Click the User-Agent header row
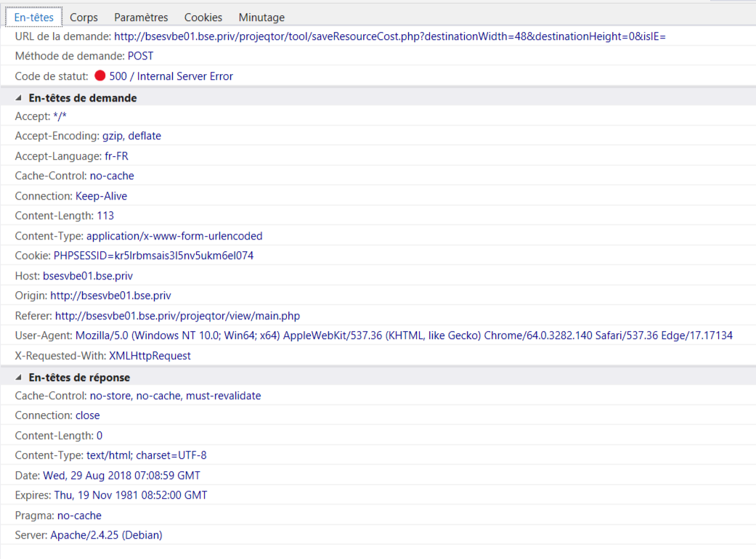 [x=373, y=335]
